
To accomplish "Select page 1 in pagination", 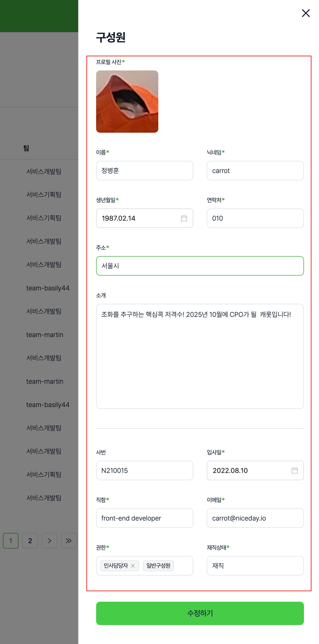I will tap(11, 541).
